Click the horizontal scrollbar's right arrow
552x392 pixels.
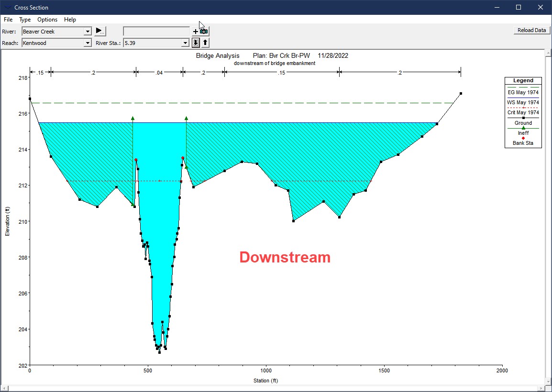point(541,388)
